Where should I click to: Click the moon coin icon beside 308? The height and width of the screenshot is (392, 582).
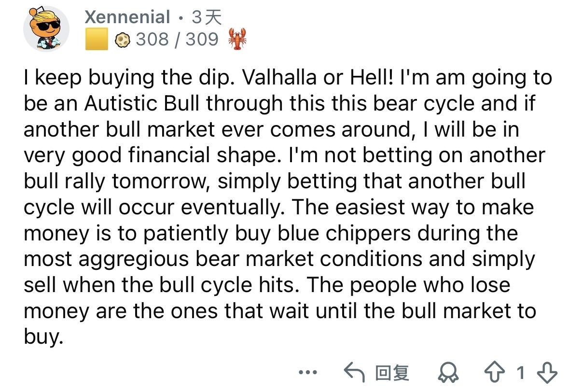point(123,39)
